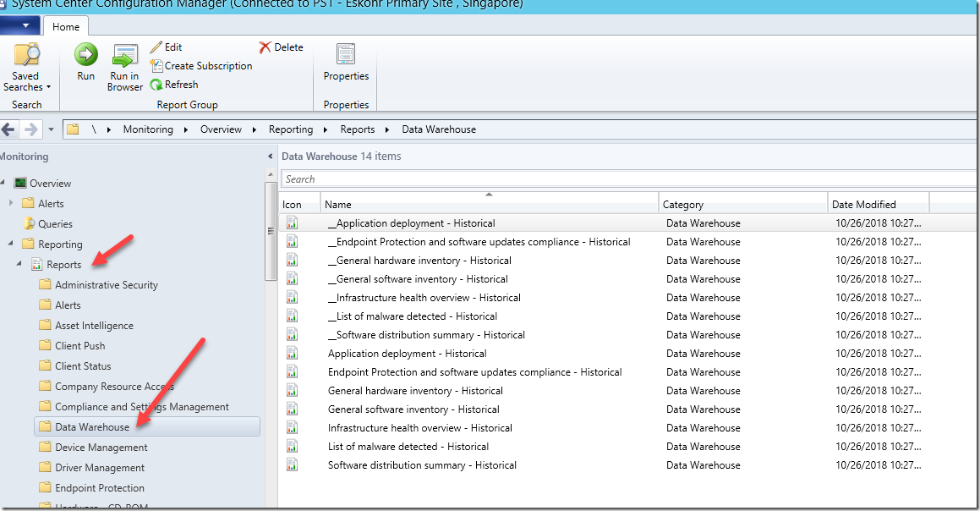Click the red Delete X icon

coord(265,47)
